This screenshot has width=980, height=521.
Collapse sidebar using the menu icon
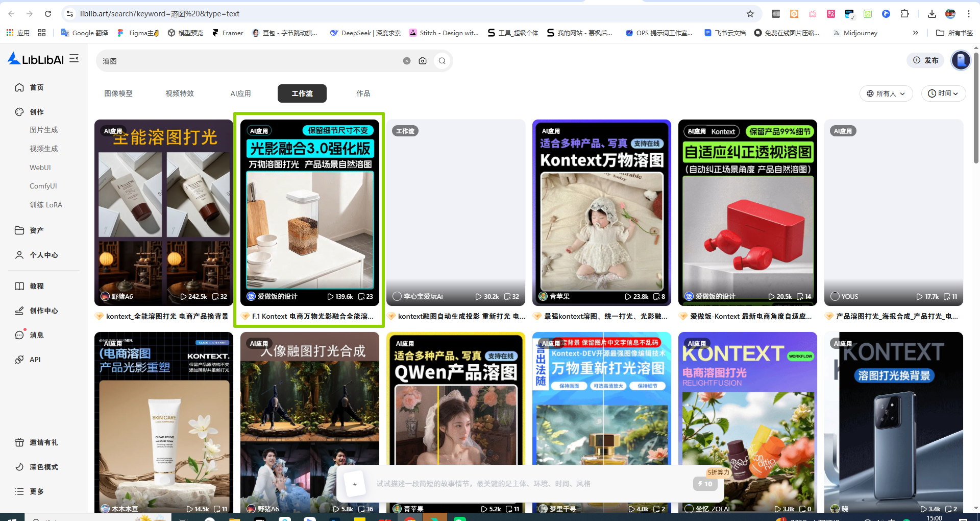pyautogui.click(x=74, y=59)
